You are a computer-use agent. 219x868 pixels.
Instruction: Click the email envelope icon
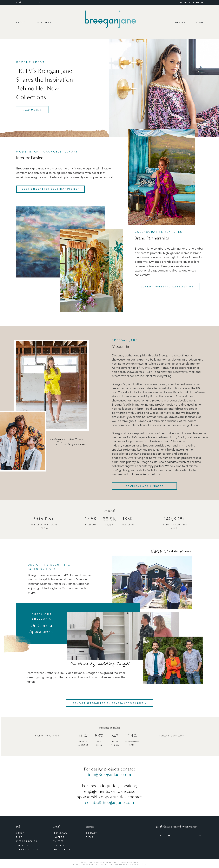coord(202,2)
